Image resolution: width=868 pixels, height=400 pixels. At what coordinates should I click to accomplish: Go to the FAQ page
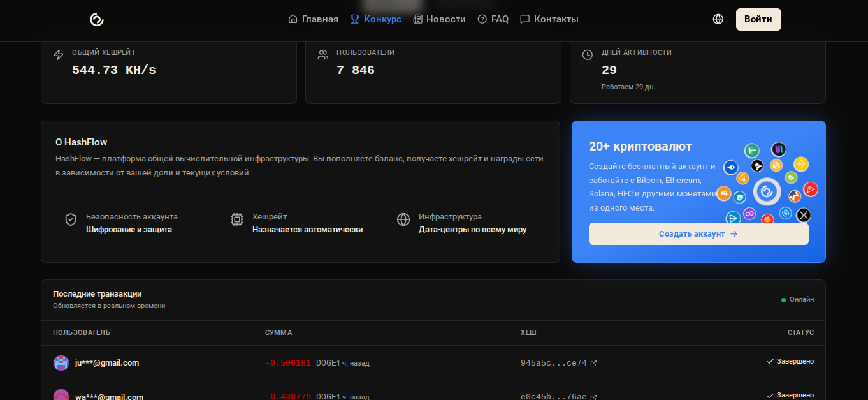[493, 19]
